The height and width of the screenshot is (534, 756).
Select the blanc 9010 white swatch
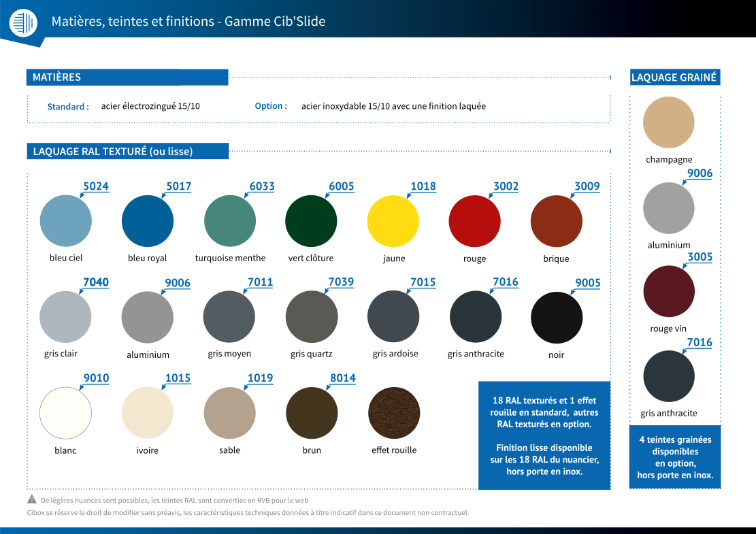(x=65, y=412)
